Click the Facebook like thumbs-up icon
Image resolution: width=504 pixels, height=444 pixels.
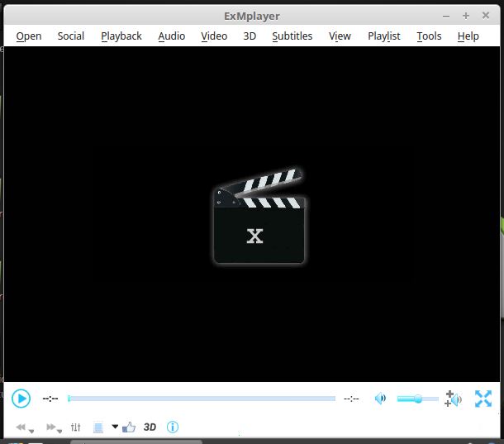(x=129, y=427)
